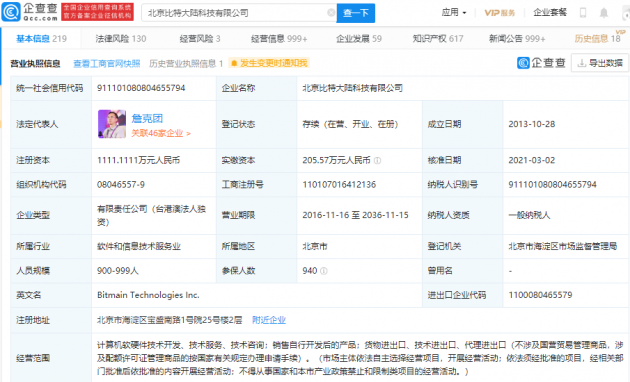Select establishment date 2013-10-28
Viewport: 630px width, 382px height.
(532, 124)
